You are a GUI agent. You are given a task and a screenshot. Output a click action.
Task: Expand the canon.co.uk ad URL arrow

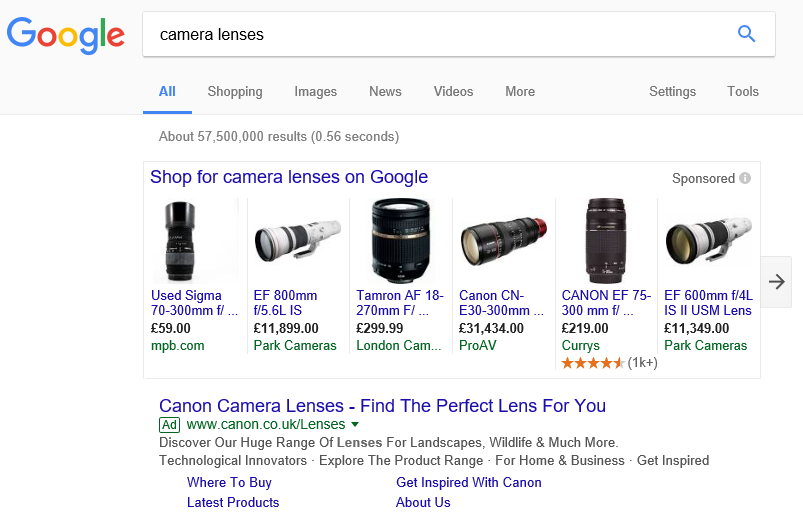coord(354,425)
